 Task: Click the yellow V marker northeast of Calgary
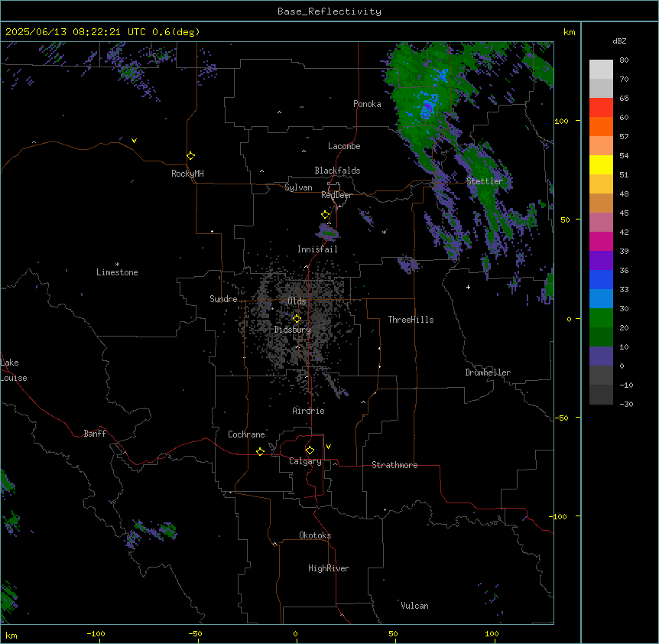click(328, 447)
